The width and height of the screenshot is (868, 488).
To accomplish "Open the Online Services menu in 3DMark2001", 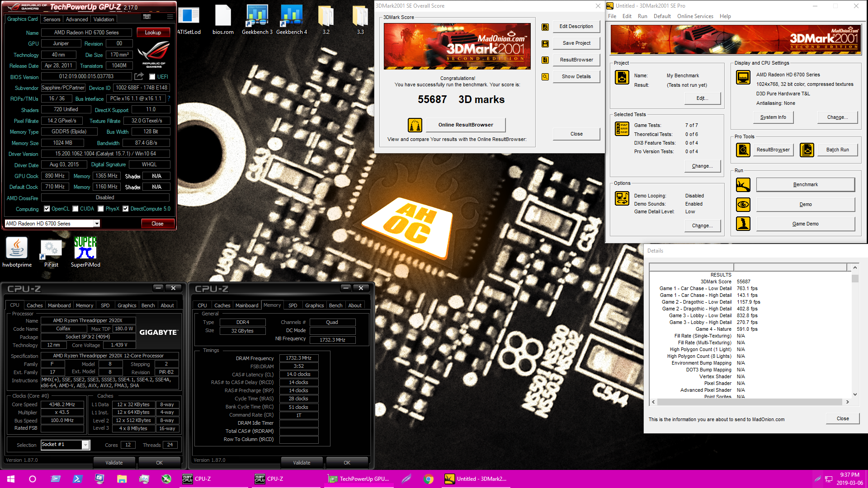I will 695,16.
